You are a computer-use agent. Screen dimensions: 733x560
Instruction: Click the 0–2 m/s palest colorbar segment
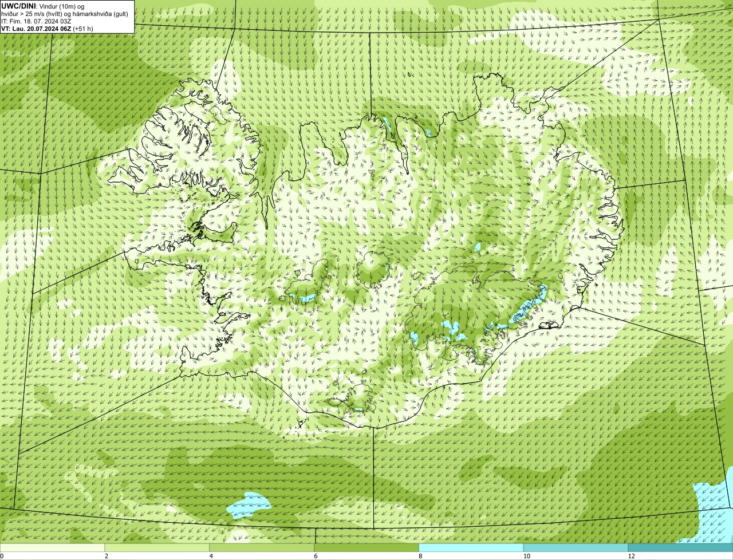pos(52,548)
